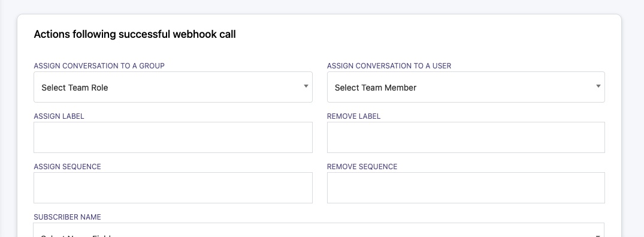Viewport: 644px width, 237px height.
Task: Click the 'ASSIGN LABEL' text
Action: [x=59, y=116]
